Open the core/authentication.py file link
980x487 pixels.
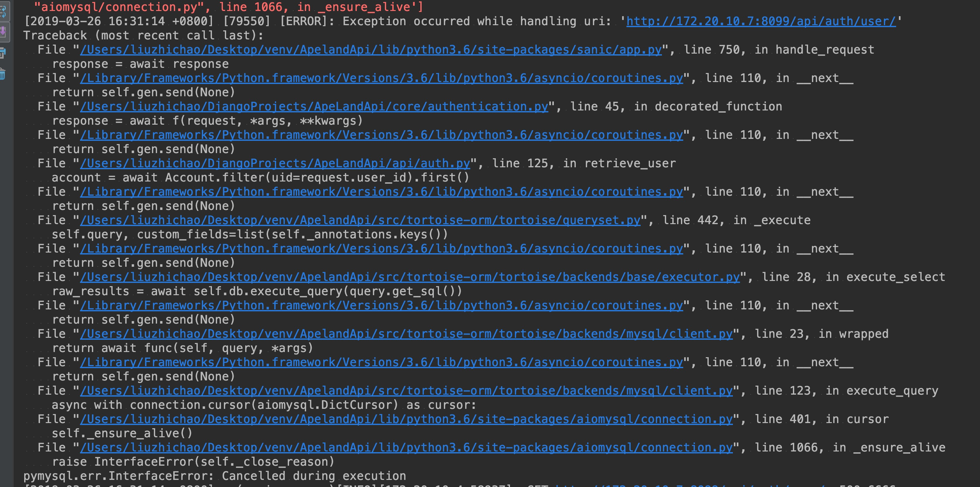click(314, 107)
